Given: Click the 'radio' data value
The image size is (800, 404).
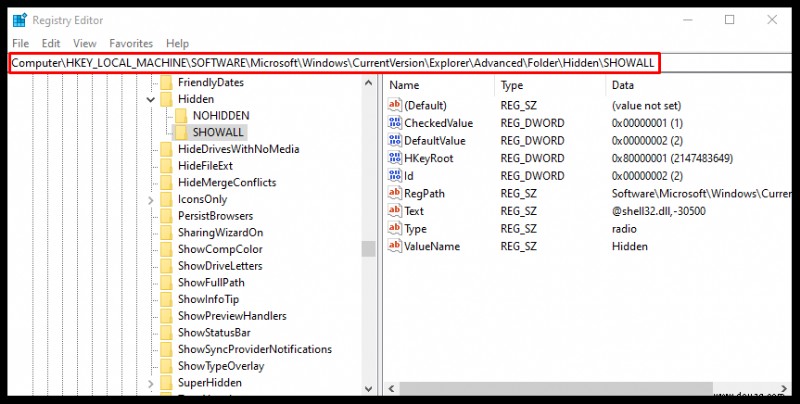Looking at the screenshot, I should [624, 229].
